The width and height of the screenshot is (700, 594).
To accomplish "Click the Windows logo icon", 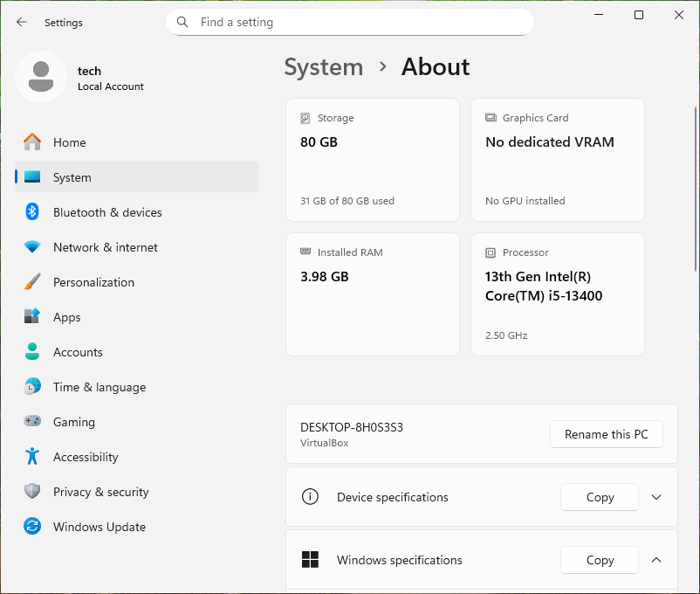I will [x=310, y=560].
